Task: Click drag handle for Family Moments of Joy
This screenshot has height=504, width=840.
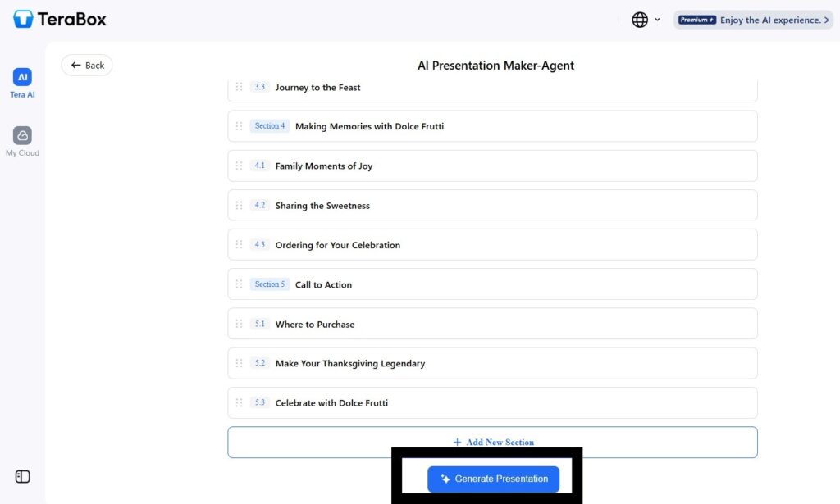Action: [x=239, y=166]
